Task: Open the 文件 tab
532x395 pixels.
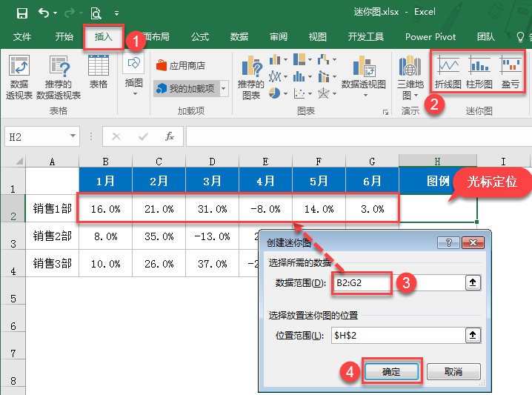Action: pyautogui.click(x=22, y=36)
